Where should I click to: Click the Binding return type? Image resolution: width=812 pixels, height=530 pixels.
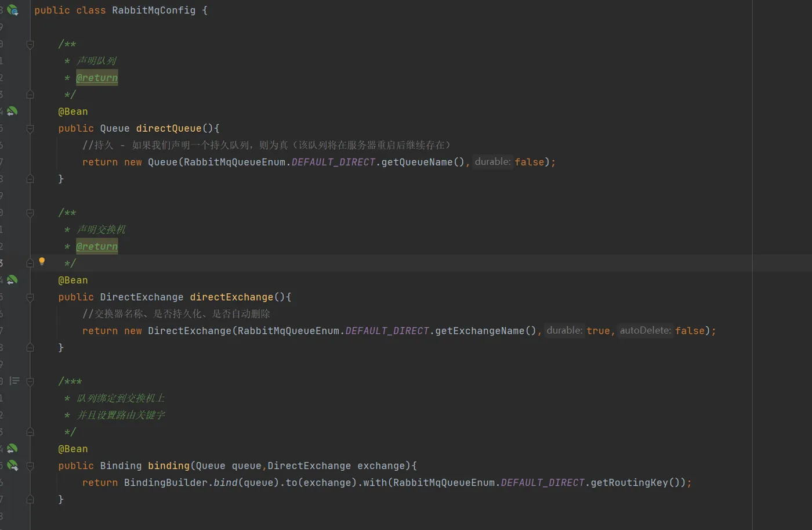pyautogui.click(x=121, y=466)
